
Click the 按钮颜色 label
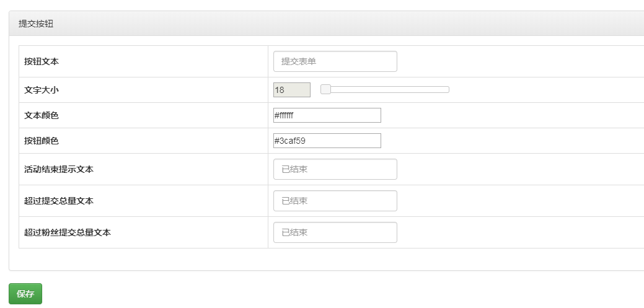[x=42, y=141]
